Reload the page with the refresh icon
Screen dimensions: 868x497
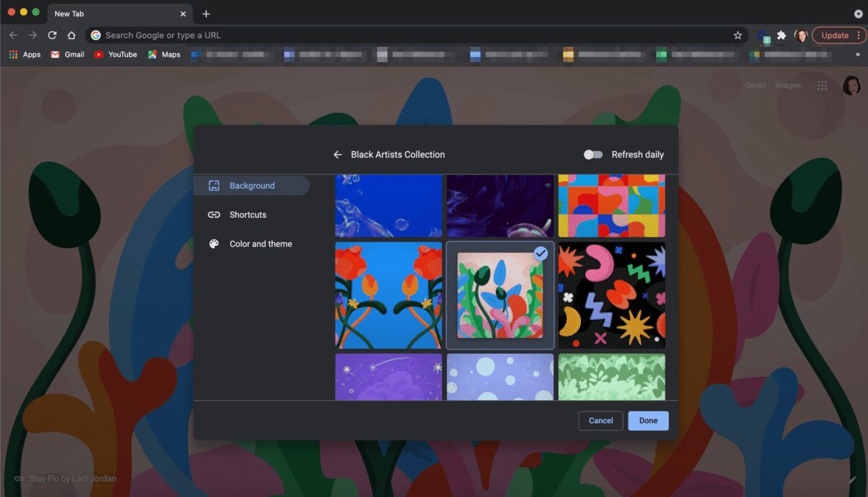coord(51,35)
